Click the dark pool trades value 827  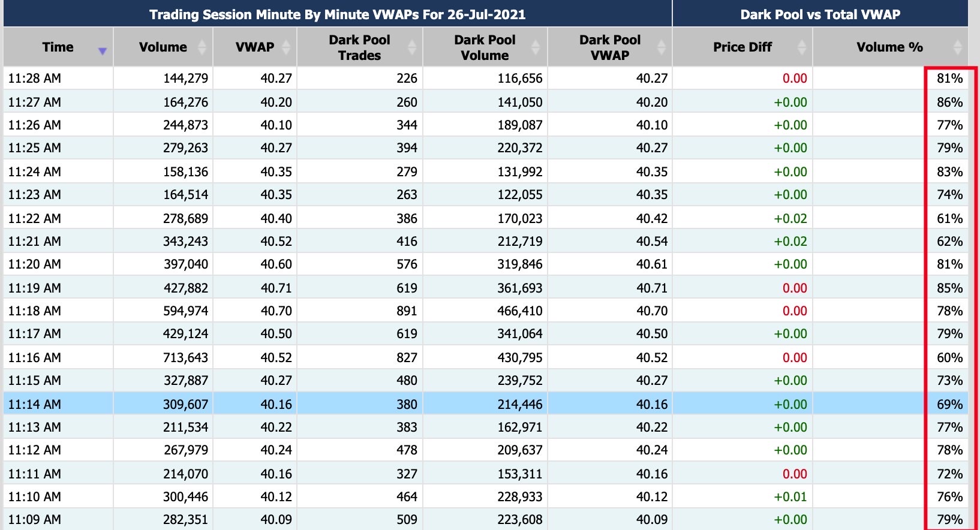pyautogui.click(x=407, y=357)
